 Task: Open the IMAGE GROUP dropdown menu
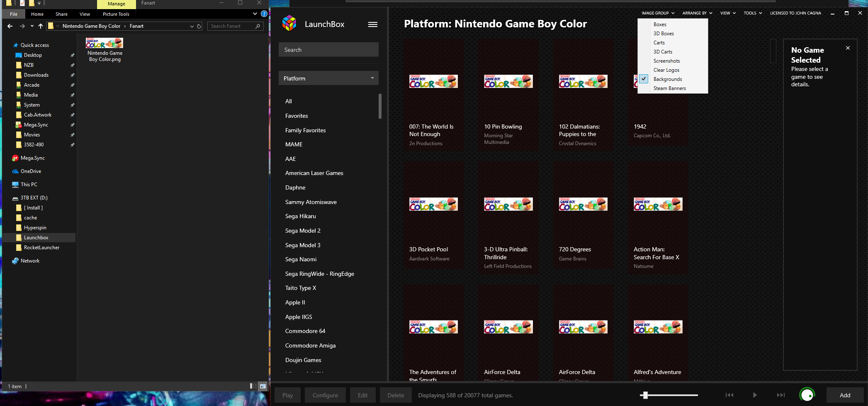point(658,13)
